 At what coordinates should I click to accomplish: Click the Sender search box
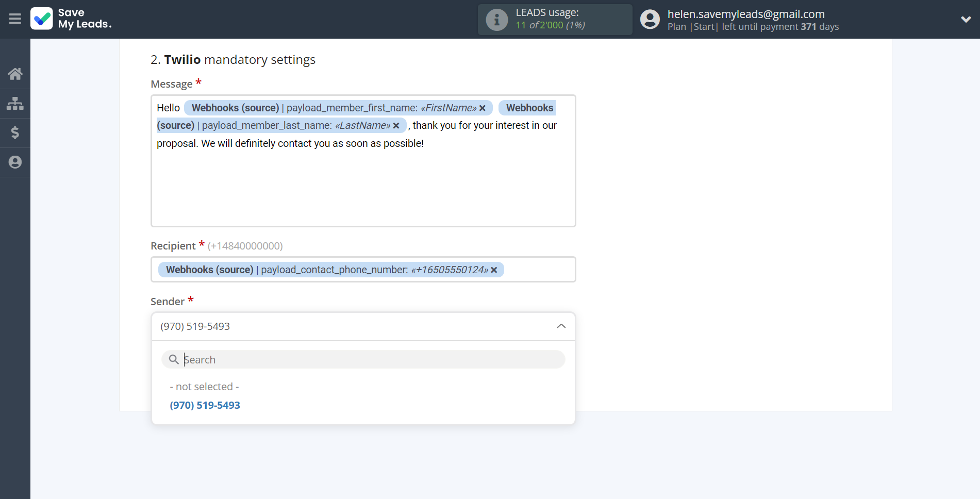tap(363, 359)
